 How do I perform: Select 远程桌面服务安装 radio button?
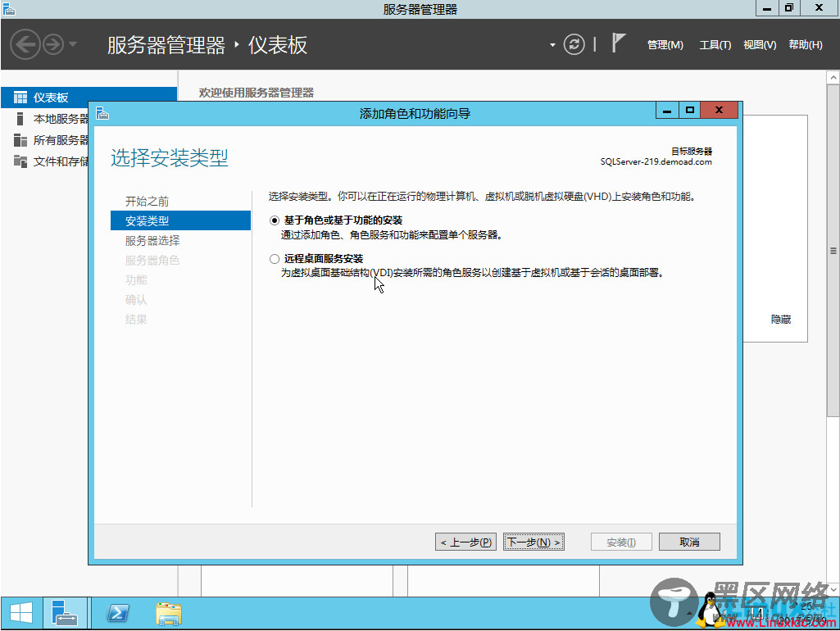pos(275,259)
